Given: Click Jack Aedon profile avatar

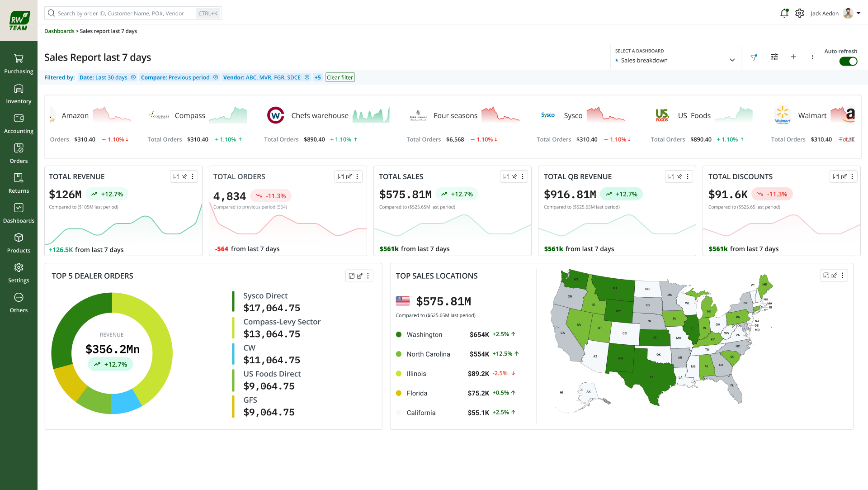Looking at the screenshot, I should click(848, 13).
